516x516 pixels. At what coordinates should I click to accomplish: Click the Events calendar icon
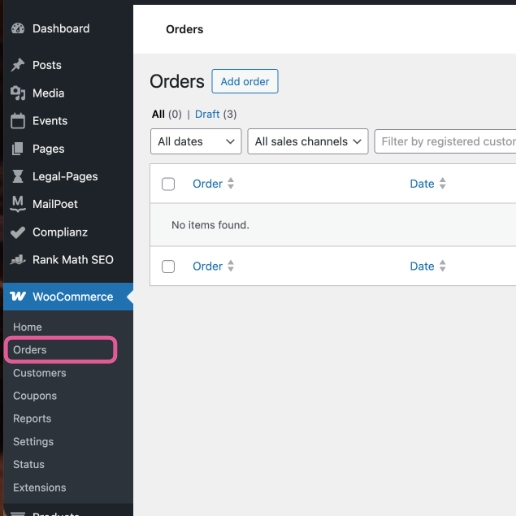tap(18, 121)
